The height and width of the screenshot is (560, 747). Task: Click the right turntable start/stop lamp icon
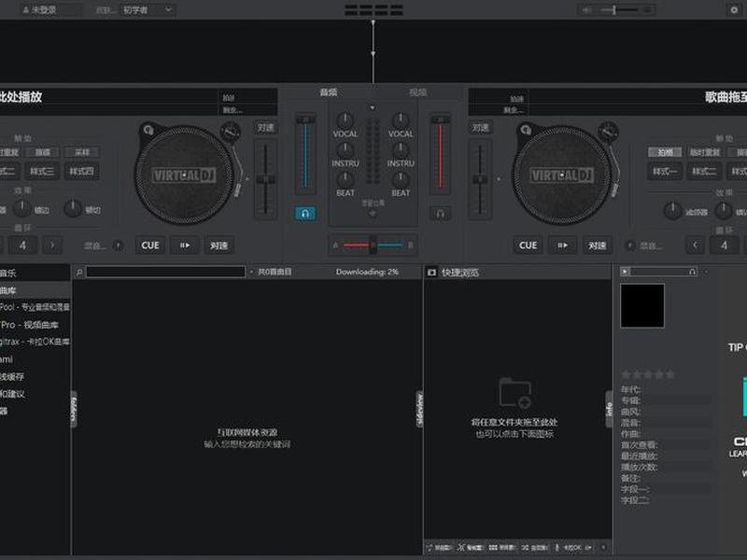pyautogui.click(x=526, y=130)
